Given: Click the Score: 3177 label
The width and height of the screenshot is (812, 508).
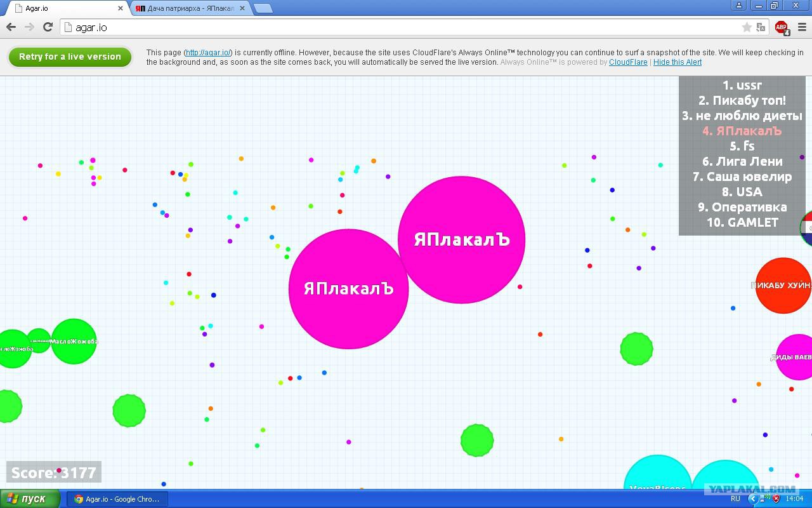Looking at the screenshot, I should pos(54,472).
